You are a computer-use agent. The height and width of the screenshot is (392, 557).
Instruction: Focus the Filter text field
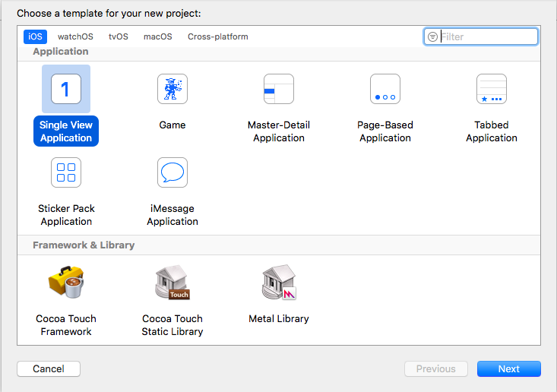tap(480, 36)
